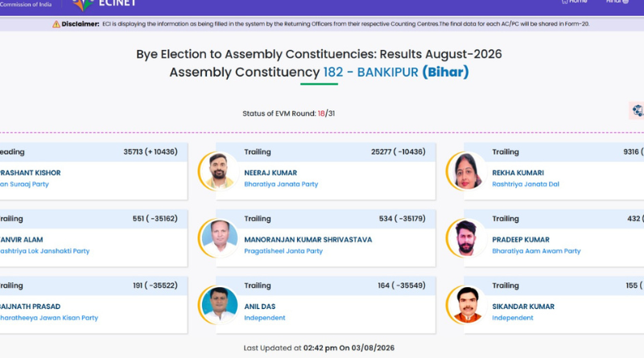Click Neeraj Kumar's candidate photo
Screen dimensions: 644x358
point(219,171)
